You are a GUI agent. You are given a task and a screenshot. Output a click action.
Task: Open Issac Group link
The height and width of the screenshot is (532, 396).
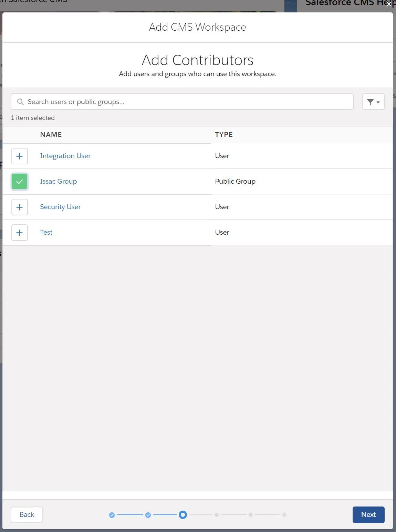tap(58, 181)
